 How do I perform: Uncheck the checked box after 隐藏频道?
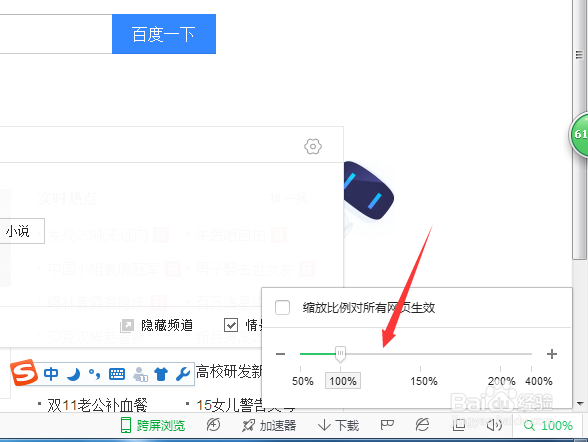coord(231,325)
